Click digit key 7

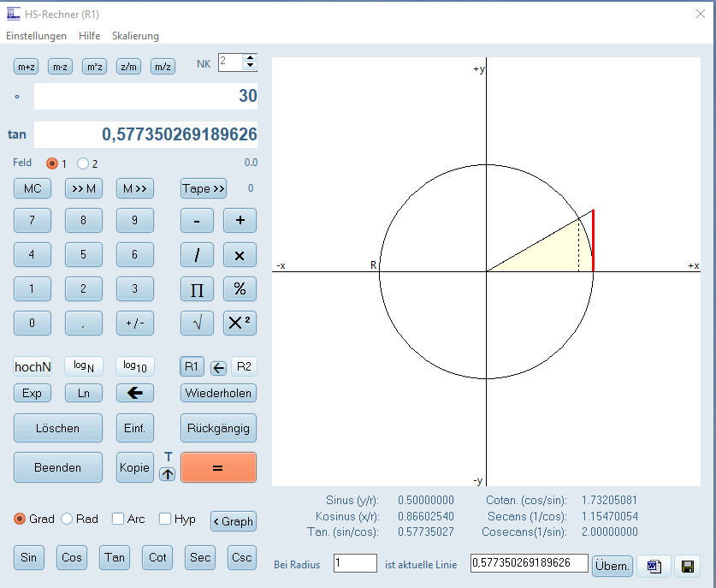pyautogui.click(x=33, y=221)
